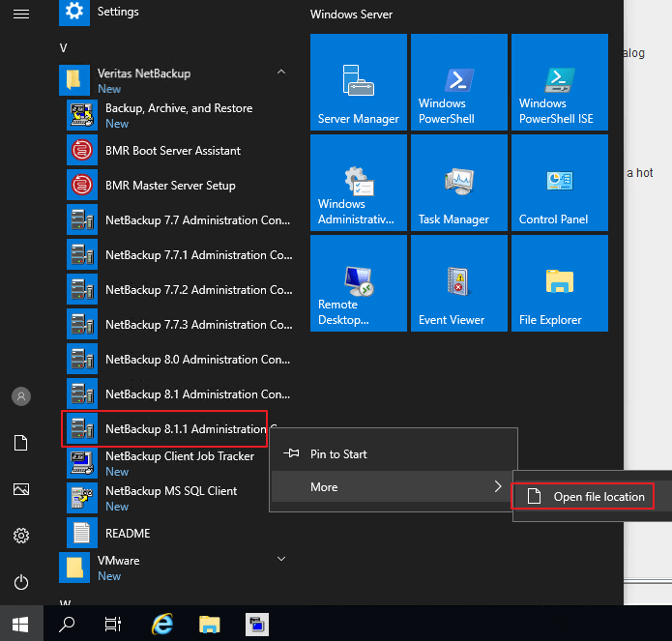Open File Explorer from the taskbar
The width and height of the screenshot is (672, 641).
pos(209,625)
